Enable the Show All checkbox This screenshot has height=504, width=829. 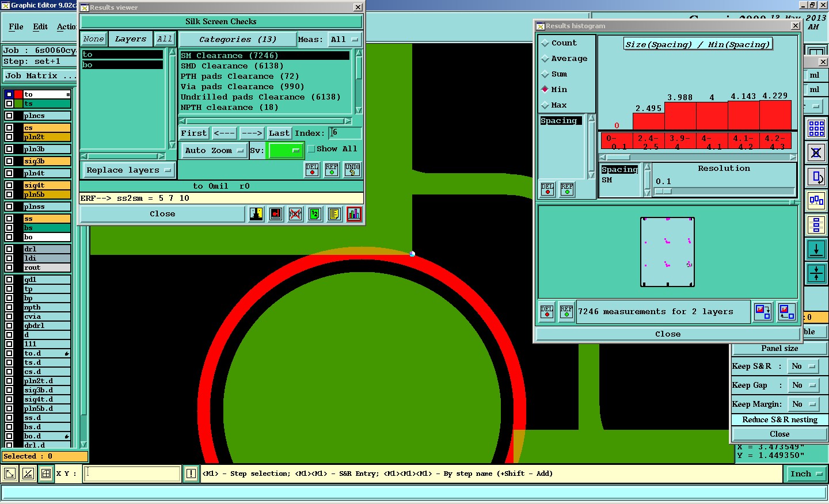click(x=311, y=149)
